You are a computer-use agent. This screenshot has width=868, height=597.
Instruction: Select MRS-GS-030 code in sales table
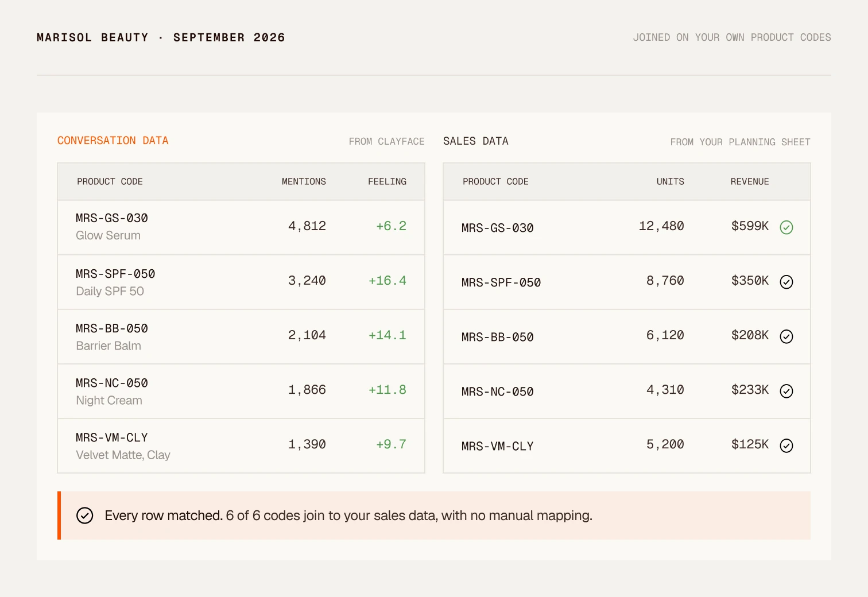pos(498,228)
